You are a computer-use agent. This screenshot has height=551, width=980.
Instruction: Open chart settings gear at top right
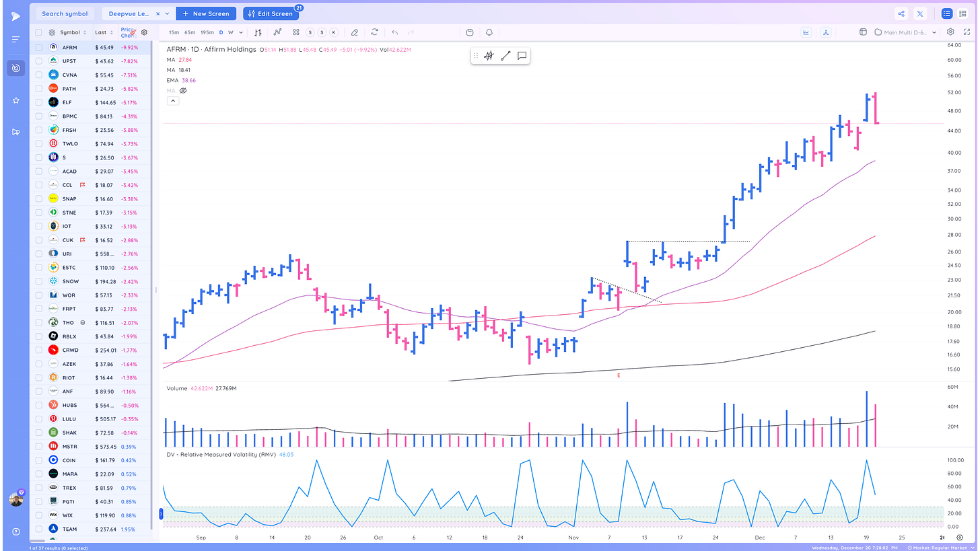click(x=950, y=32)
